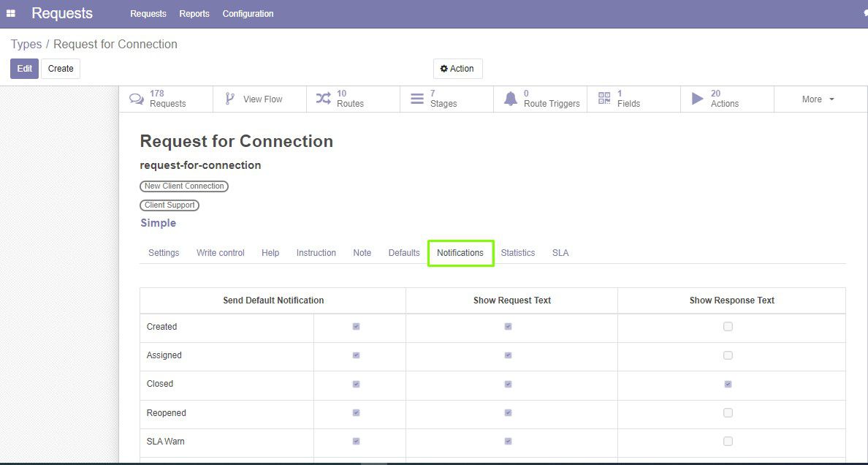Click the Simple link

tap(159, 223)
